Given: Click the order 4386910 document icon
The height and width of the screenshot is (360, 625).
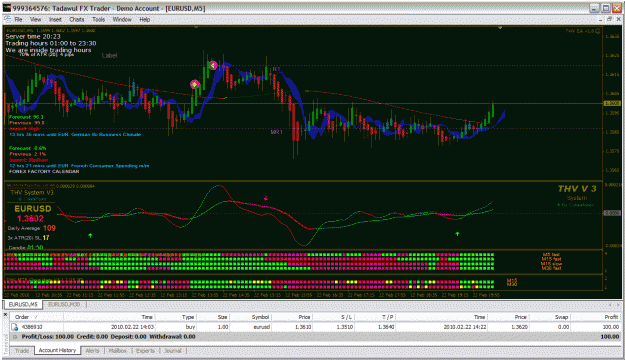Looking at the screenshot, I should coord(14,327).
